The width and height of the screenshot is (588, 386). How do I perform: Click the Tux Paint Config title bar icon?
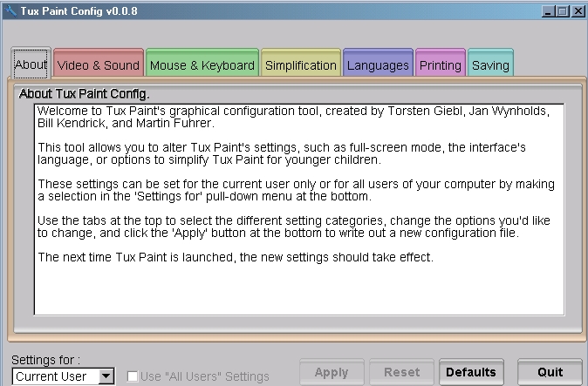pyautogui.click(x=9, y=10)
